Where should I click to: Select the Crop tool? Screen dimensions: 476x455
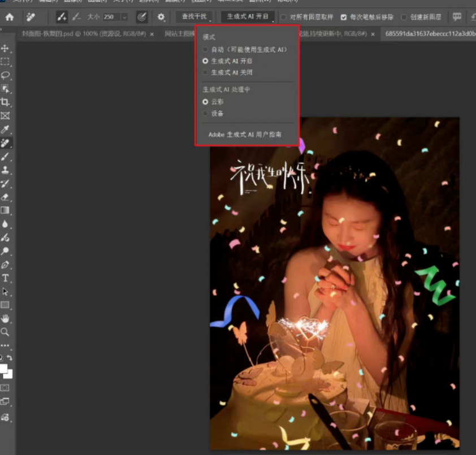click(x=5, y=102)
